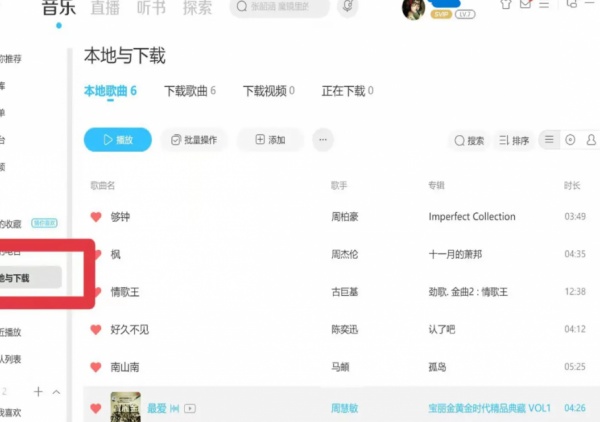Switch to the album (disc) view icon
Image resolution: width=600 pixels, height=422 pixels.
[570, 140]
